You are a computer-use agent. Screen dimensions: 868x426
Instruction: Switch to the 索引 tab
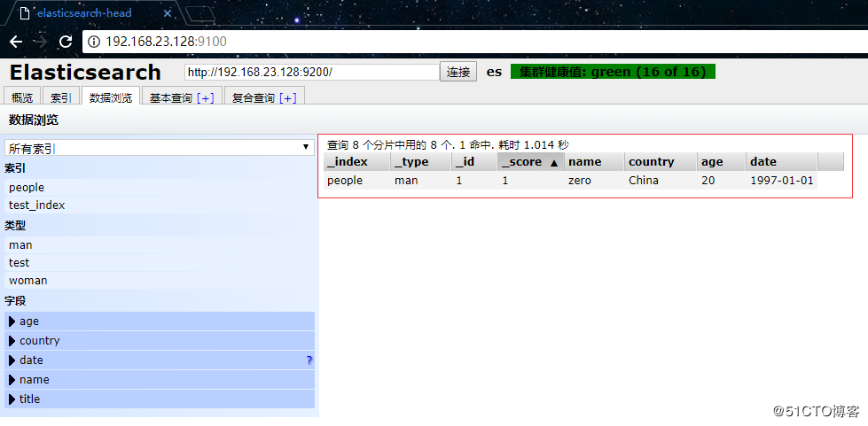click(61, 97)
